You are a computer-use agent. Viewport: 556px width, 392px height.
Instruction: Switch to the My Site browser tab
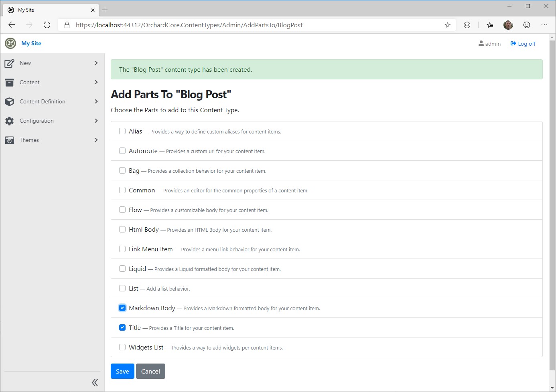point(48,10)
